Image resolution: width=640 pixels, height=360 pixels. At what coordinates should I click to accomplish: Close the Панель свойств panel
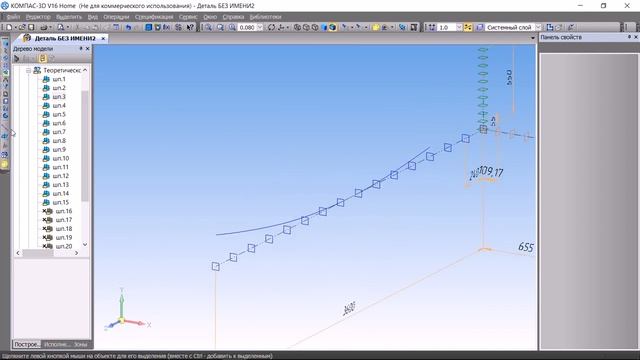coord(636,37)
